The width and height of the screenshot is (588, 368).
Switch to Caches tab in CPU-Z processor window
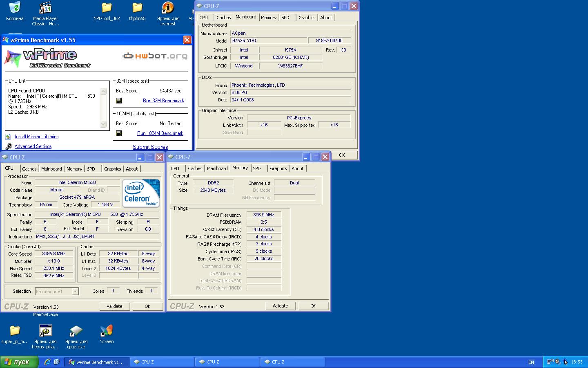click(29, 169)
